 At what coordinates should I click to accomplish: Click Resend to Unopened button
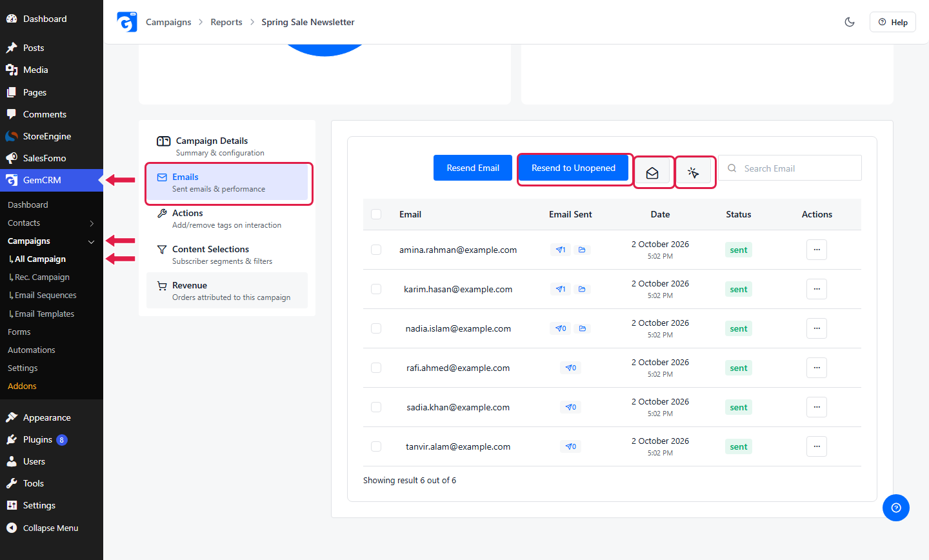point(574,168)
